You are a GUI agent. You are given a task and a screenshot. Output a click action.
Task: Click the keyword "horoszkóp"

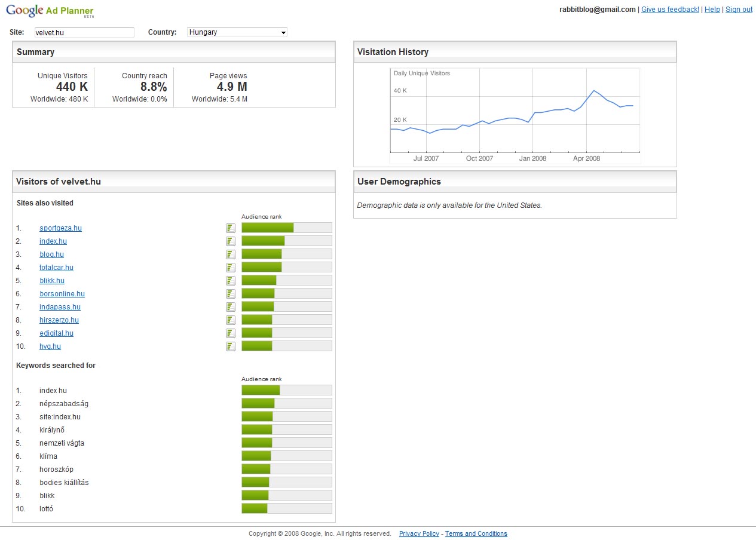(x=57, y=470)
